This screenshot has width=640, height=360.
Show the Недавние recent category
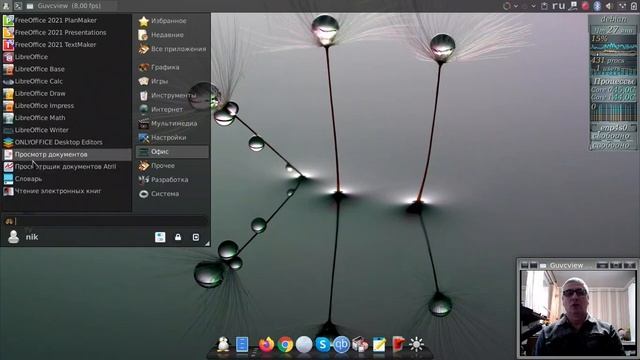[x=172, y=35]
